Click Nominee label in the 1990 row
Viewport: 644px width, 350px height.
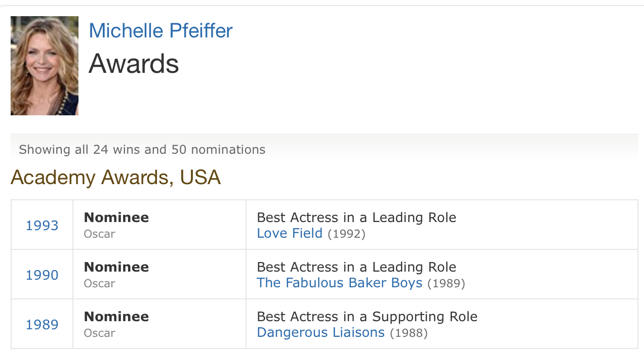[116, 267]
